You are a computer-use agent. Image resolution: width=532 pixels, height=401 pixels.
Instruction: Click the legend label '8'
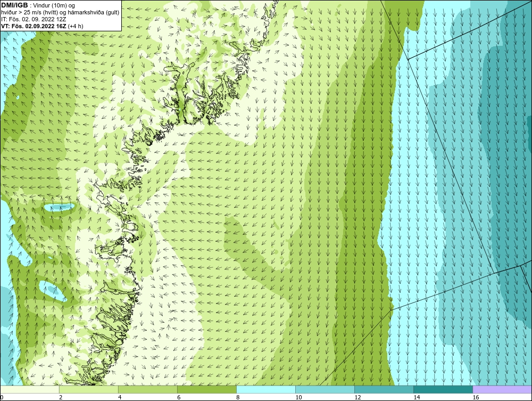(238, 397)
